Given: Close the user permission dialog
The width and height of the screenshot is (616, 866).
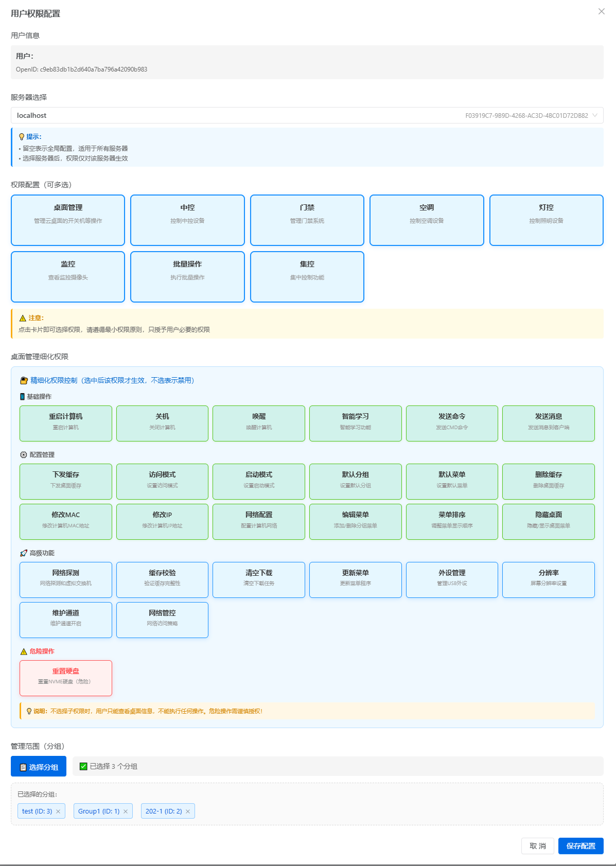Looking at the screenshot, I should click(601, 12).
